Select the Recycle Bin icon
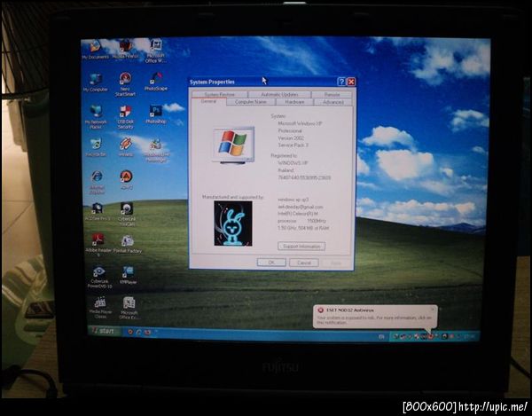This screenshot has width=532, height=416. click(x=96, y=147)
